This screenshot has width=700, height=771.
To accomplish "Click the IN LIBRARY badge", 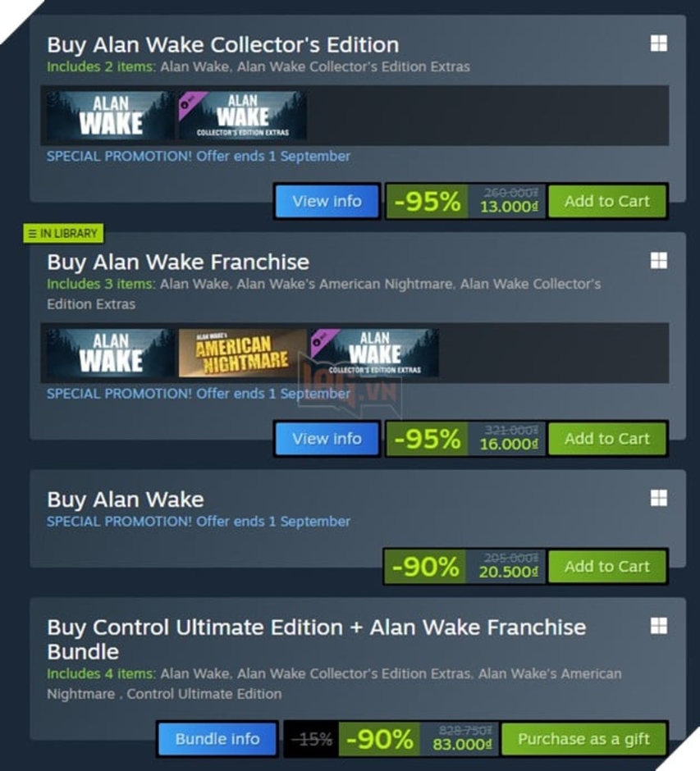I will click(x=63, y=233).
